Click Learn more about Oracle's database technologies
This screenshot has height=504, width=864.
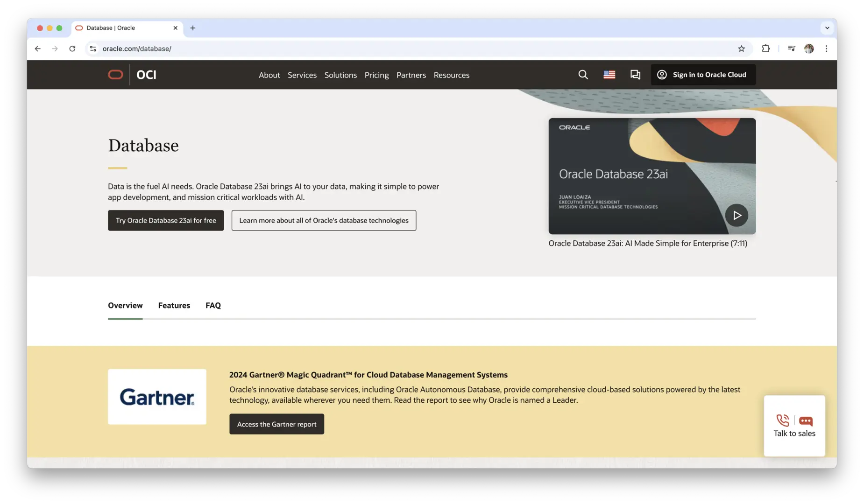324,220
